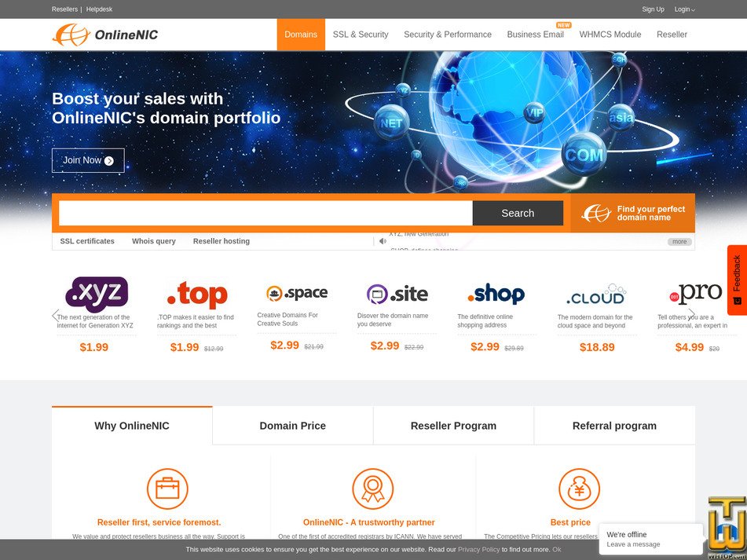Expand the Login dropdown
747x560 pixels.
click(685, 9)
